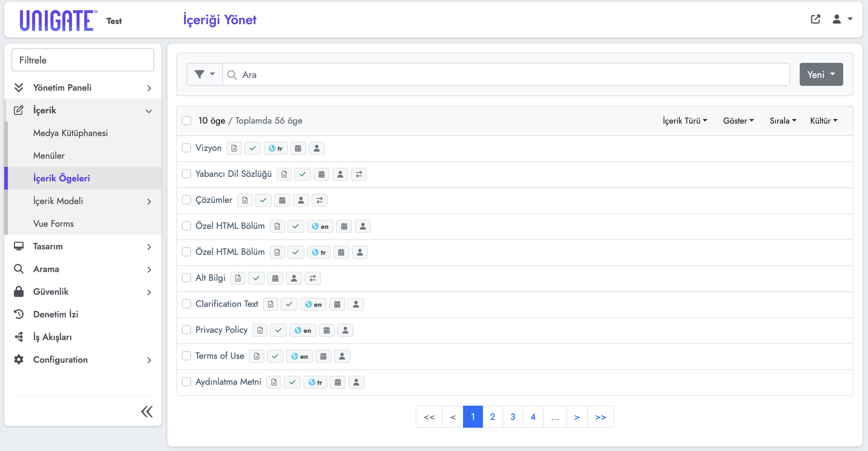Click the en culture badge in Özel HTML Bölüm row
The height and width of the screenshot is (451, 868).
point(320,226)
